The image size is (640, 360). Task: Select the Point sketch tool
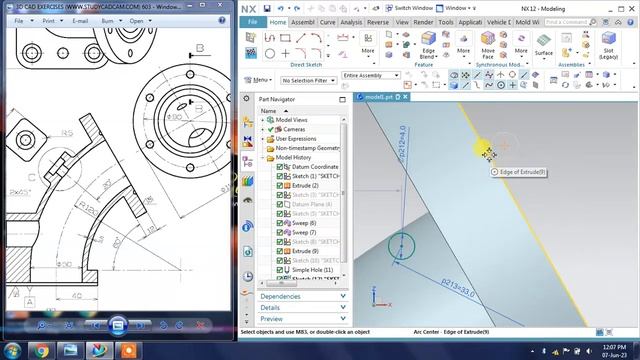coord(285,53)
